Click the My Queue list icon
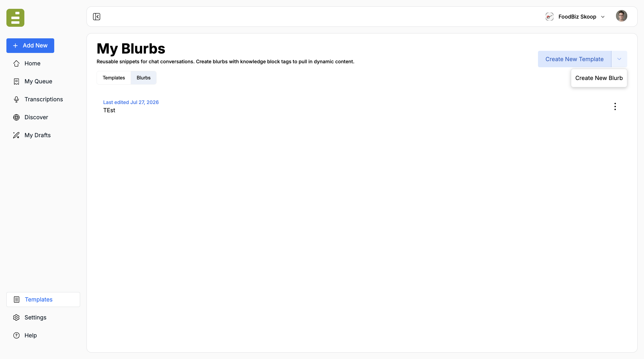 coord(16,81)
